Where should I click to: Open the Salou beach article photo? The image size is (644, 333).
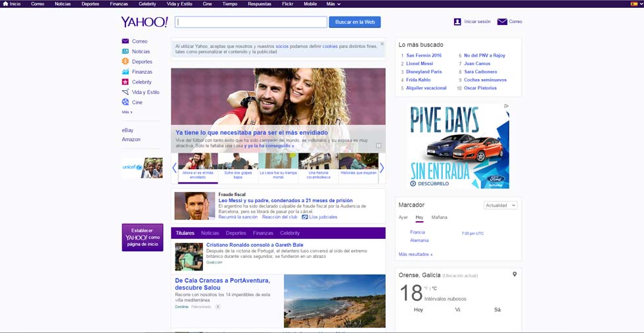click(x=334, y=301)
